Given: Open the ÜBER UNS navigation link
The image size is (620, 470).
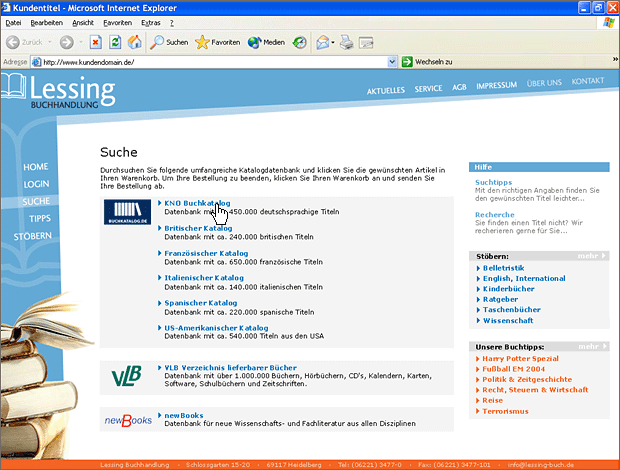Looking at the screenshot, I should [x=544, y=83].
